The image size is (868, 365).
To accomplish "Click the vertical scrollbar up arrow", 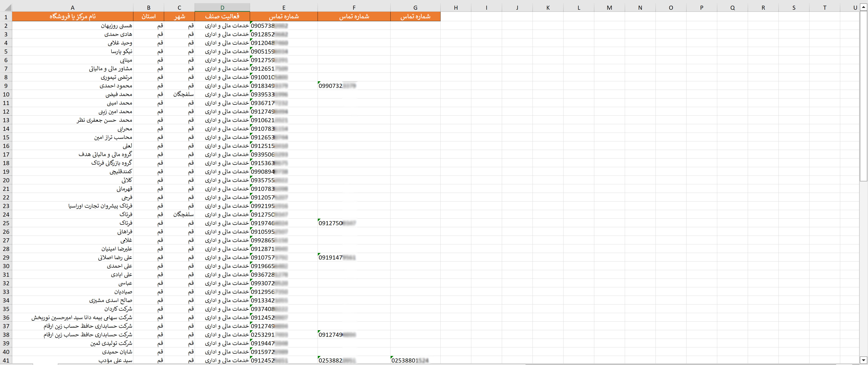I will pos(863,7).
